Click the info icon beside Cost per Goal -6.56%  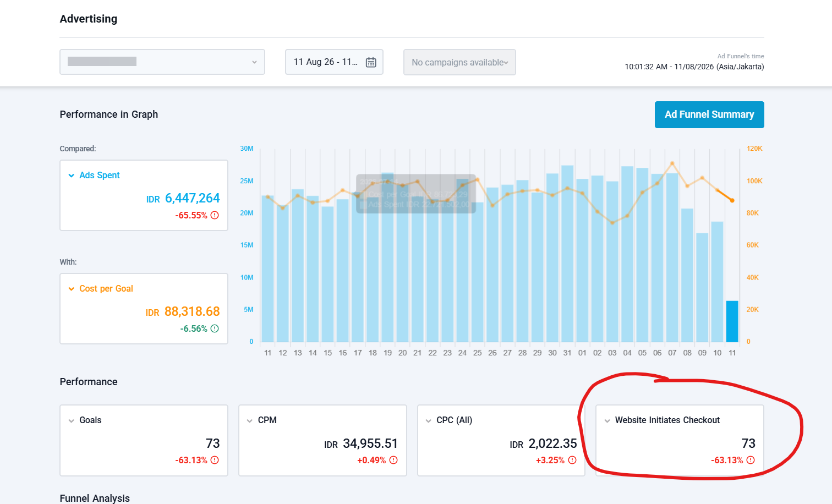click(215, 328)
